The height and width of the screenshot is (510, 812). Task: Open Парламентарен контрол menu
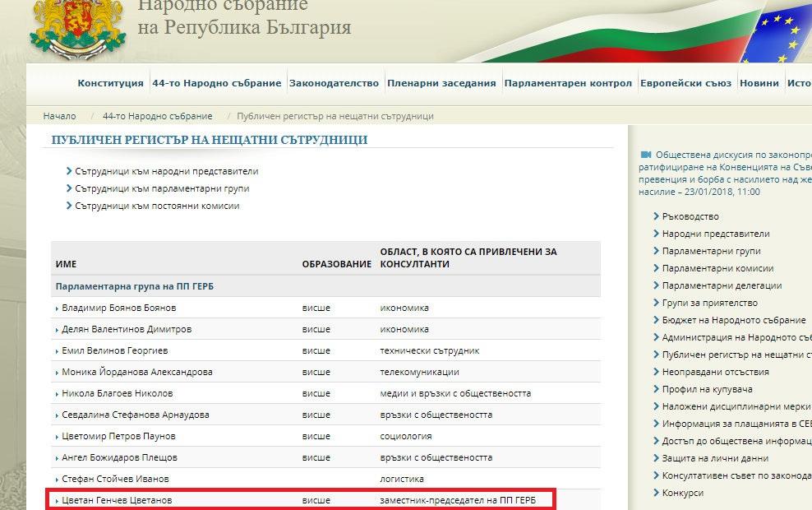568,83
